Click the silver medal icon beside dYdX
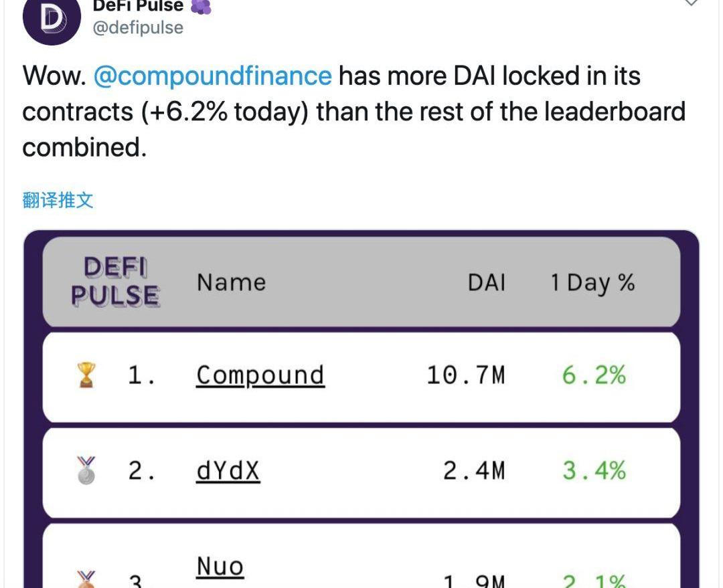This screenshot has height=588, width=723. (x=87, y=471)
